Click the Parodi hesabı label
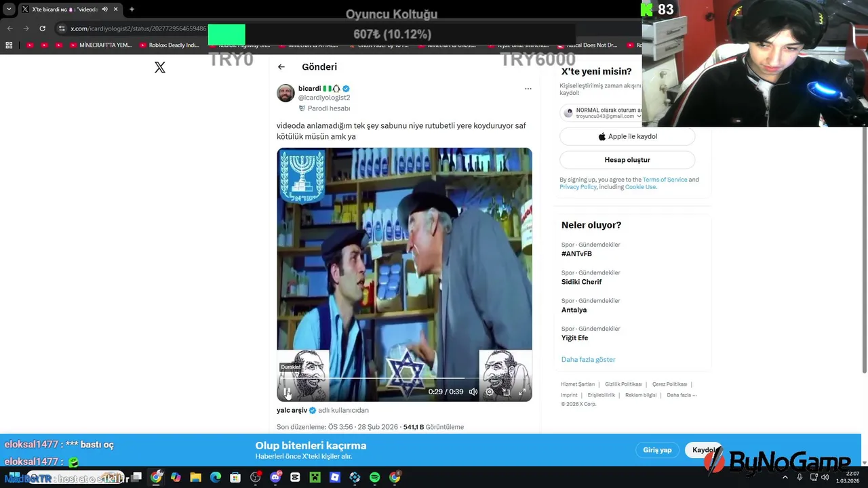Screen dimensions: 868x488 coord(324,108)
